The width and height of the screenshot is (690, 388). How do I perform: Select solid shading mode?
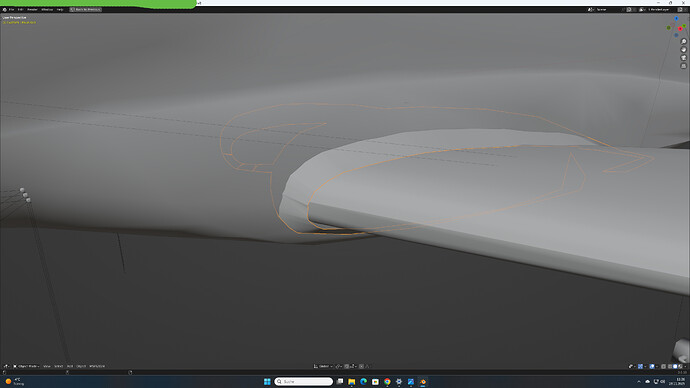675,366
